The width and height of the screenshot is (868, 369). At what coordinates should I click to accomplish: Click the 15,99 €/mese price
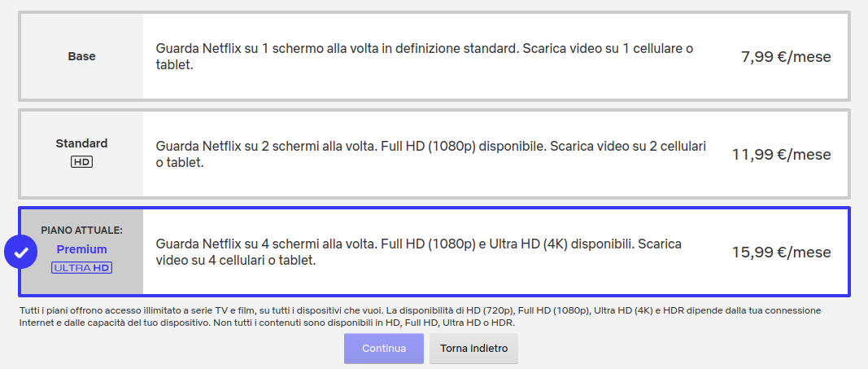coord(781,253)
